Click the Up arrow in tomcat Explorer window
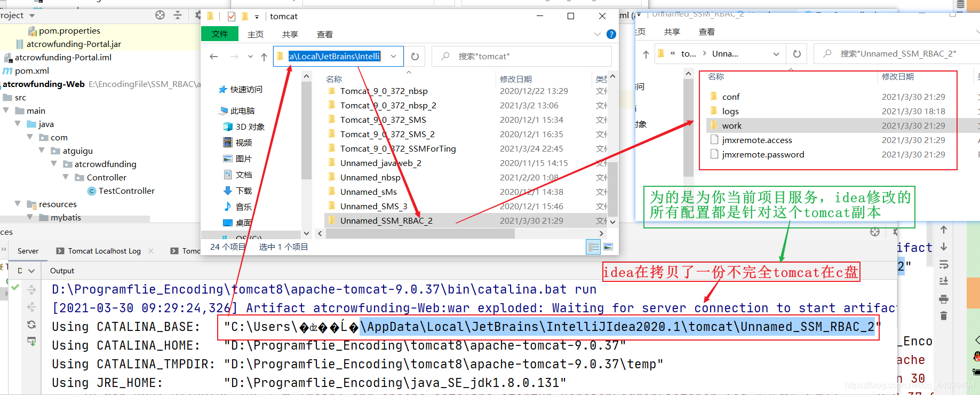The height and width of the screenshot is (395, 980). click(264, 57)
